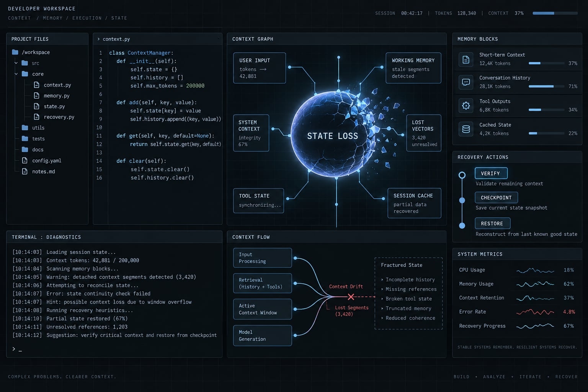This screenshot has width=588, height=392.
Task: Click the chevron before the context.py tab
Action: [98, 39]
